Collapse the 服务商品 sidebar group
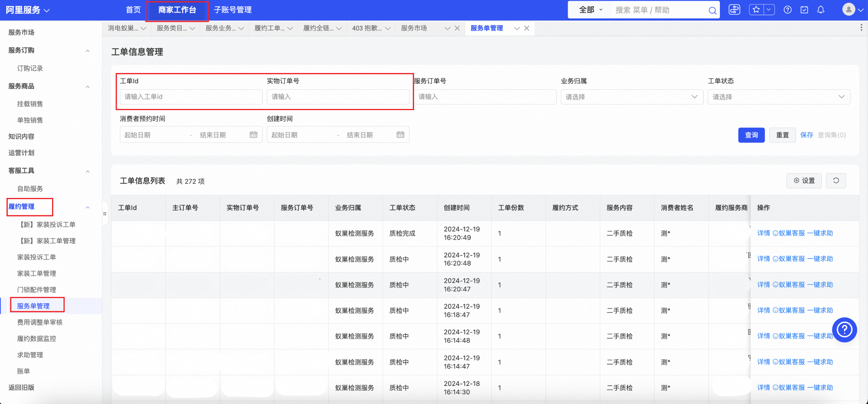868x404 pixels. click(x=88, y=87)
